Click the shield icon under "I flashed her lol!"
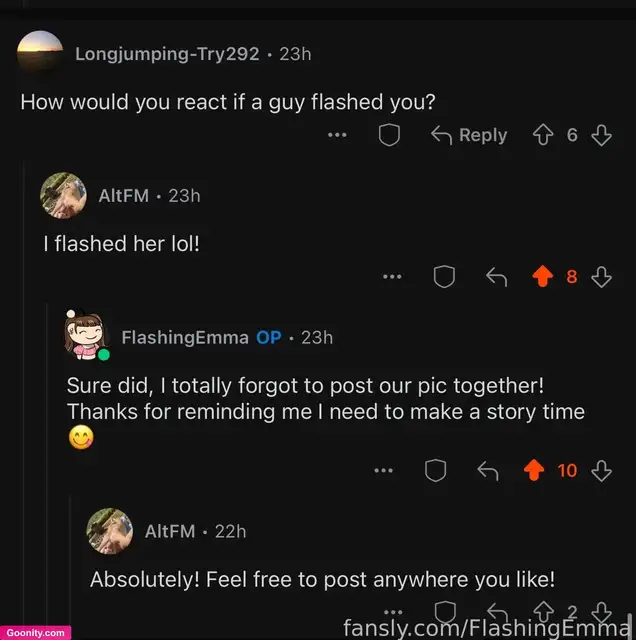Viewport: 636px width, 640px height. 444,277
